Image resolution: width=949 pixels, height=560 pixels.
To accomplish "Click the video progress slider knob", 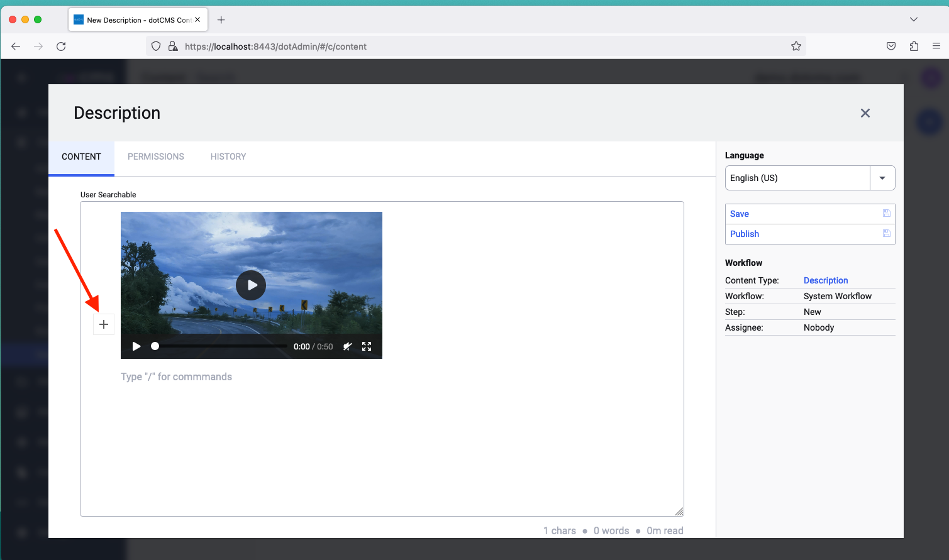I will (155, 346).
